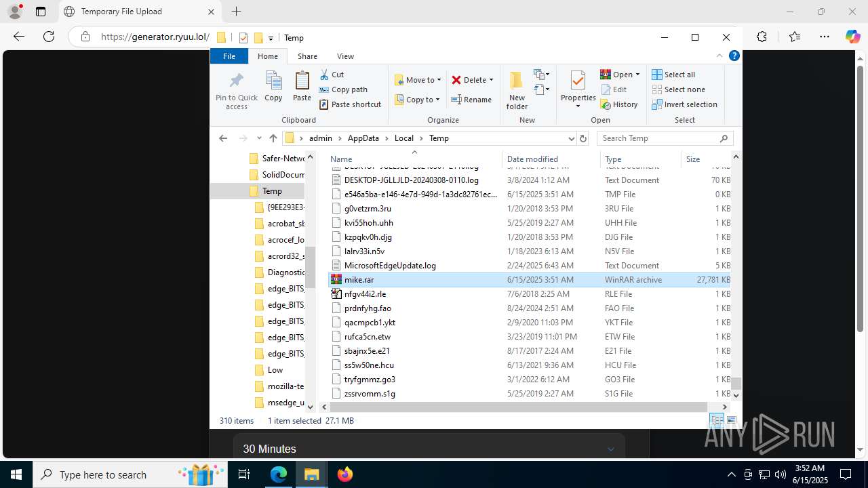Create a New folder
Screen dimensions: 868x488
click(x=517, y=90)
